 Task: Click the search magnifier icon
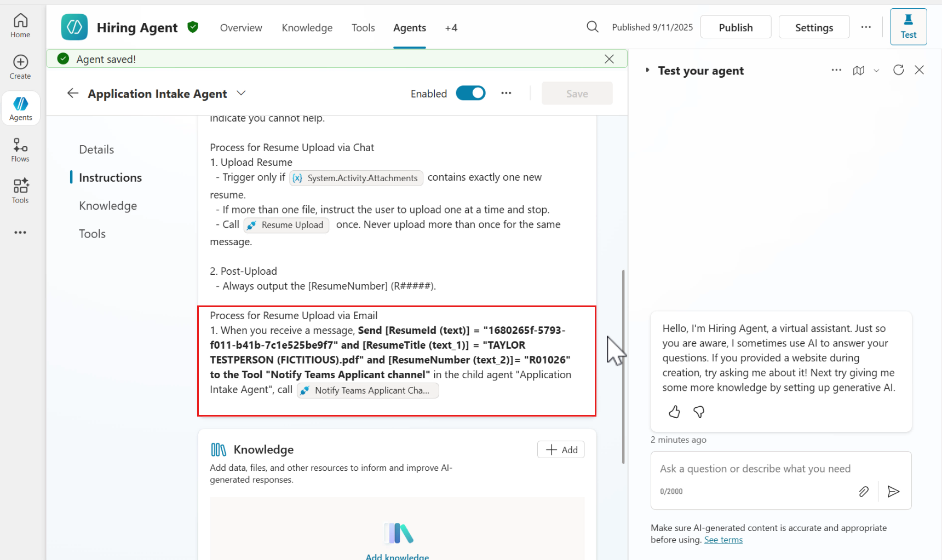pyautogui.click(x=592, y=27)
